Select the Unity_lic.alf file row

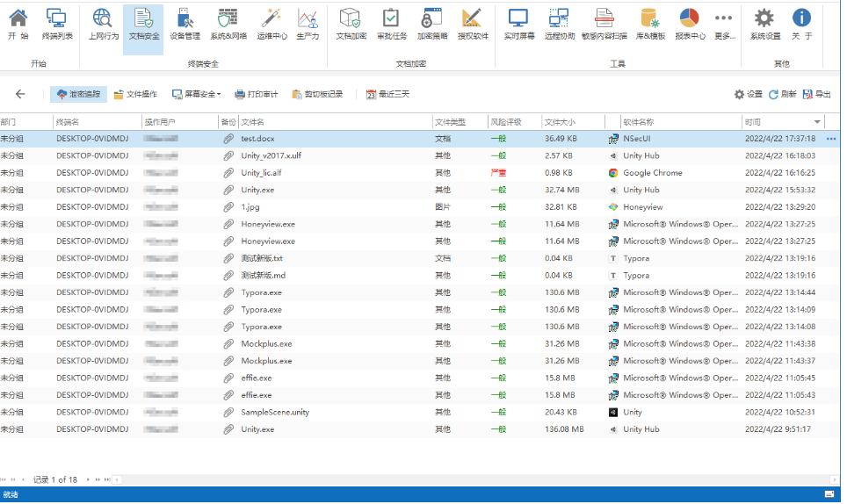pos(261,173)
